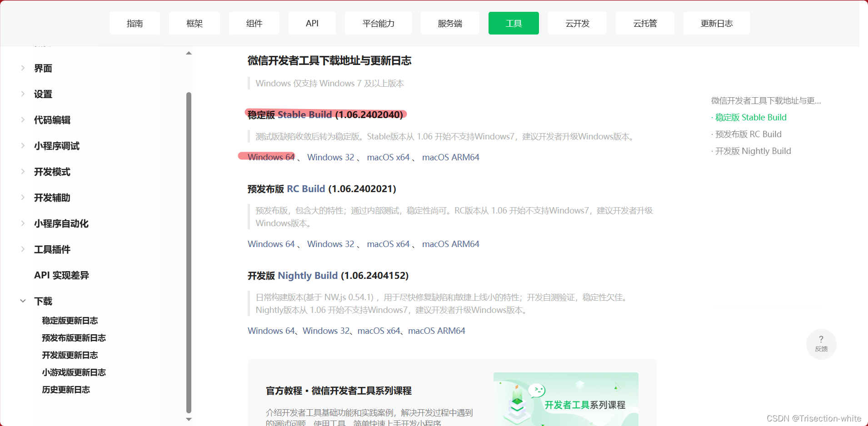Open the 开发辅助 sidebar entry
Viewport: 868px width, 426px height.
52,198
